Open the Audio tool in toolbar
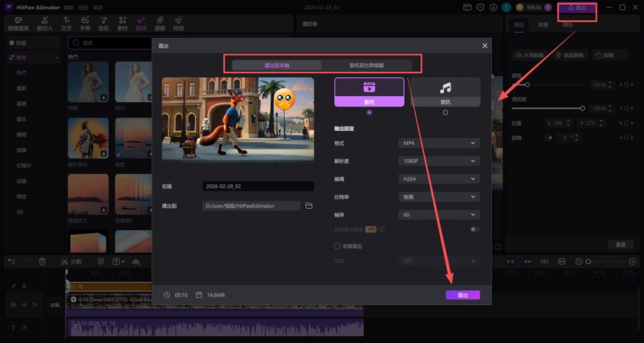Viewport: 644px width, 343px height. [104, 24]
